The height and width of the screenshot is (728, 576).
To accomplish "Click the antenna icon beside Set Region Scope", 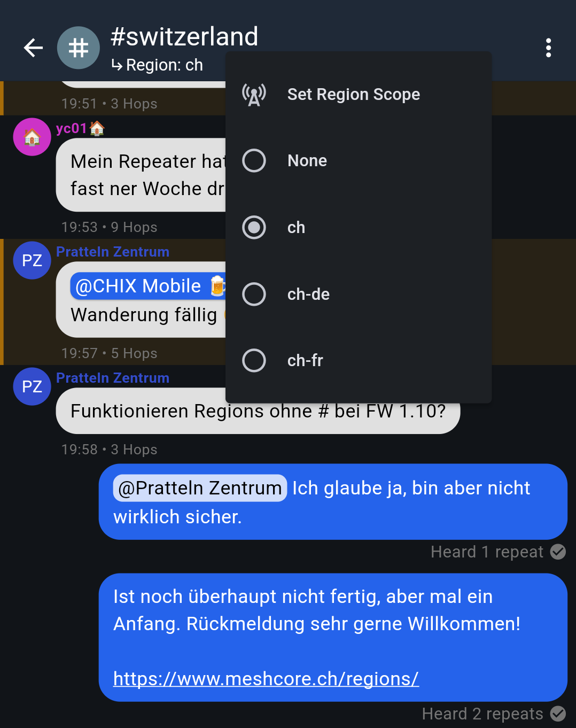I will 254,95.
